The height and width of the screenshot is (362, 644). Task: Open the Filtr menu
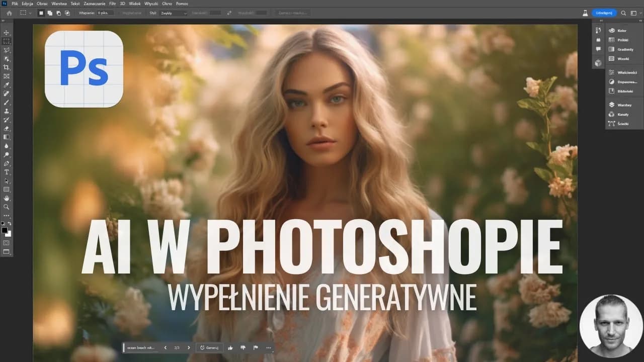tap(113, 4)
